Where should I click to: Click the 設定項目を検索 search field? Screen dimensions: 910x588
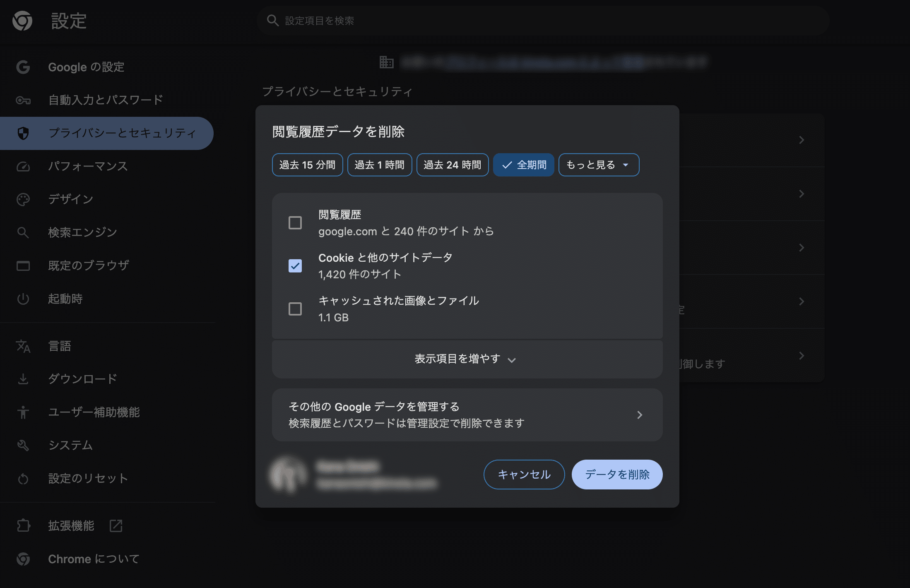click(x=543, y=21)
